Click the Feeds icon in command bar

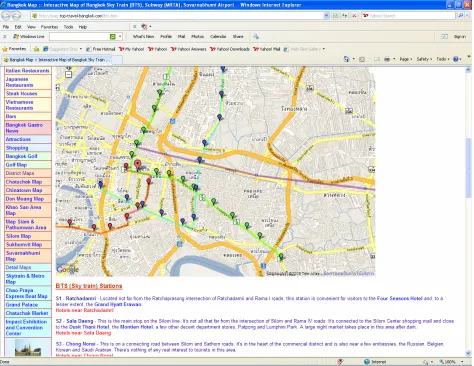coord(362,59)
